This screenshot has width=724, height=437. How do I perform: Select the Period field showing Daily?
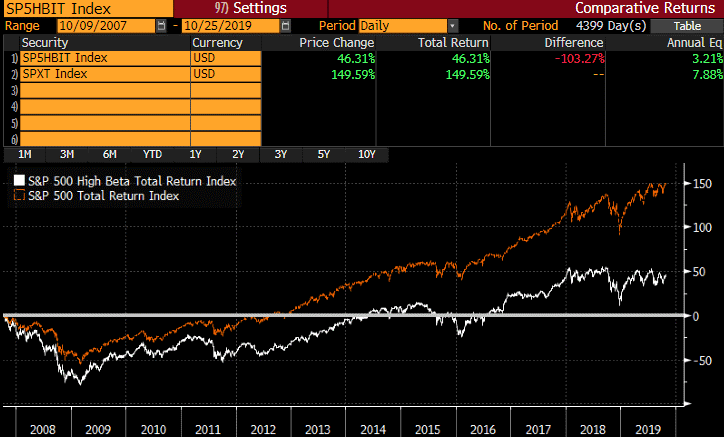pyautogui.click(x=403, y=26)
